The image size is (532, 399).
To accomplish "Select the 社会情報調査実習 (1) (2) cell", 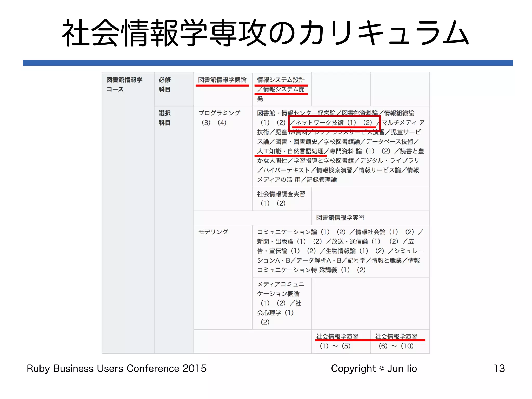I will [282, 199].
